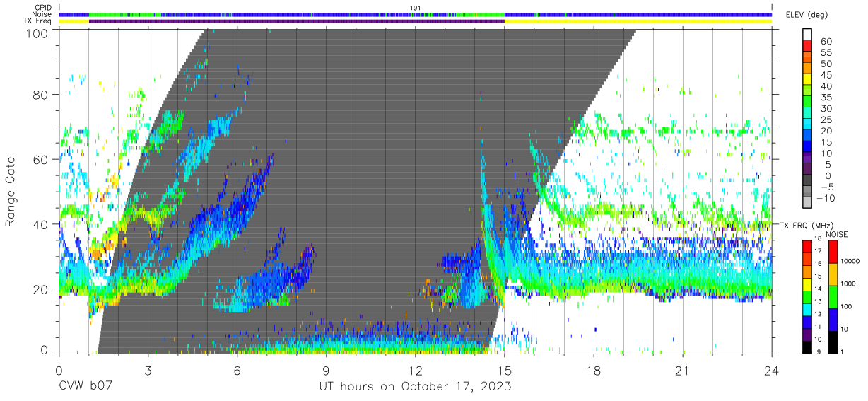The width and height of the screenshot is (868, 401).
Task: Click the "3" tick on UT hours axis
Action: pos(148,371)
